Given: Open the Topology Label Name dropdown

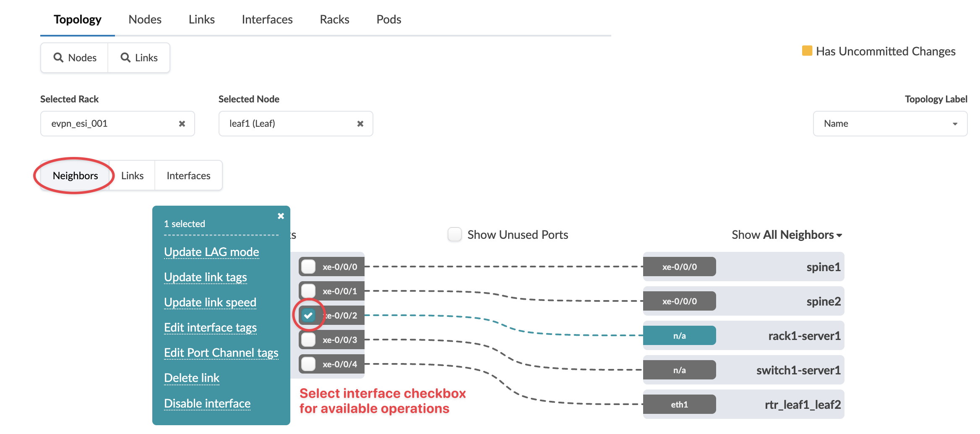Looking at the screenshot, I should click(x=890, y=124).
